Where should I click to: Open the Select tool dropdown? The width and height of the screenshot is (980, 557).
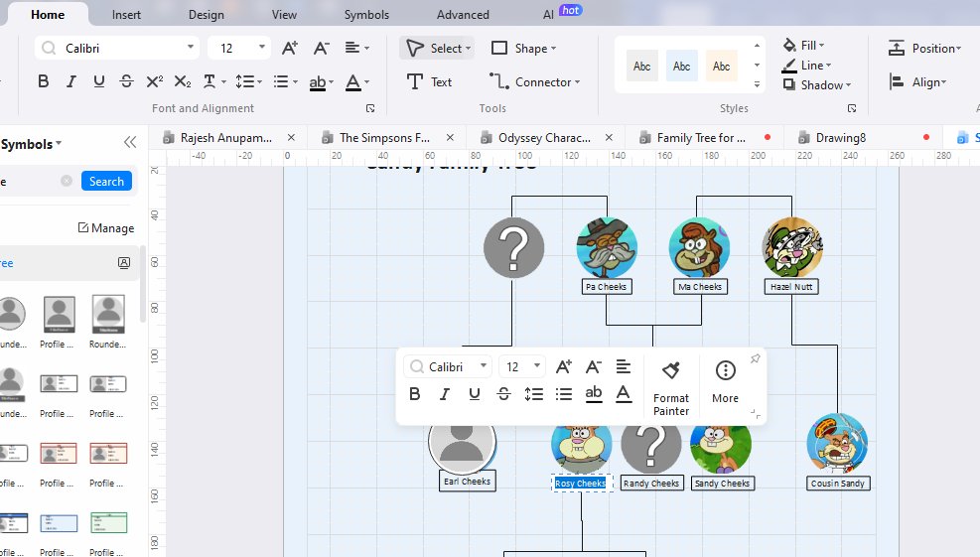(468, 48)
